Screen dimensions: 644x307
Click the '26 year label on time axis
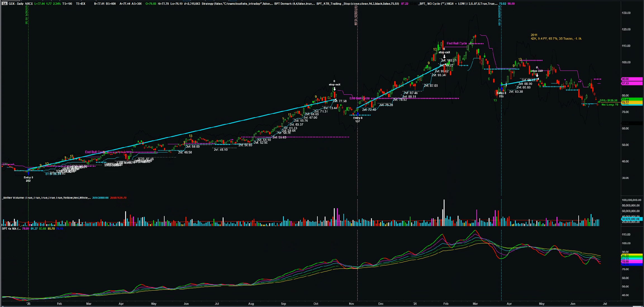[415, 304]
